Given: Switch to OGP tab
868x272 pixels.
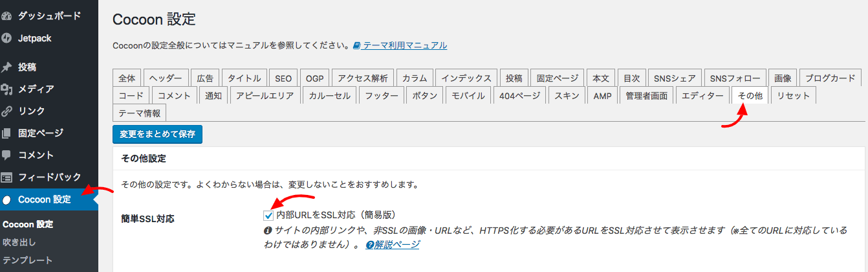Looking at the screenshot, I should (x=314, y=78).
